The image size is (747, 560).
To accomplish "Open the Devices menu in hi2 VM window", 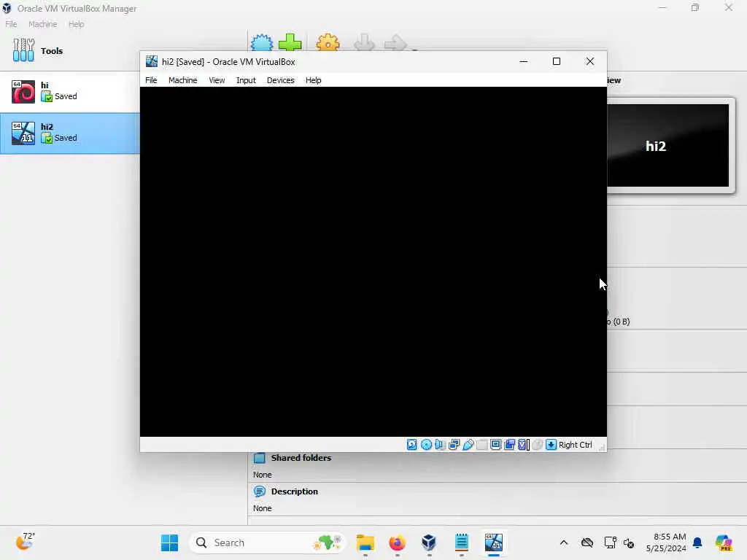I will click(281, 80).
